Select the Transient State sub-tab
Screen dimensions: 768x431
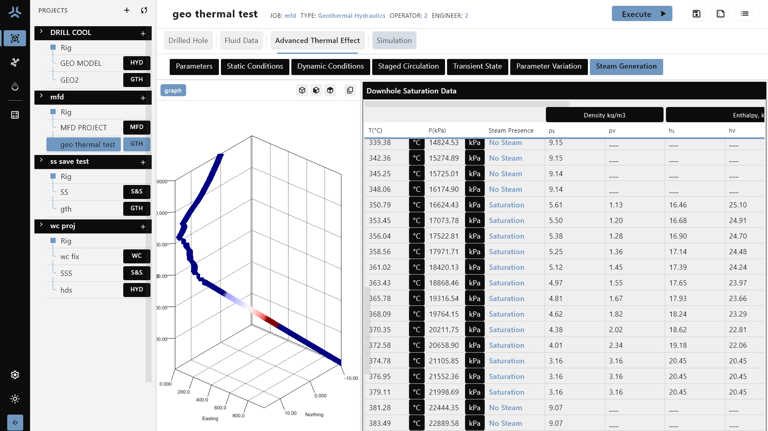pos(478,67)
